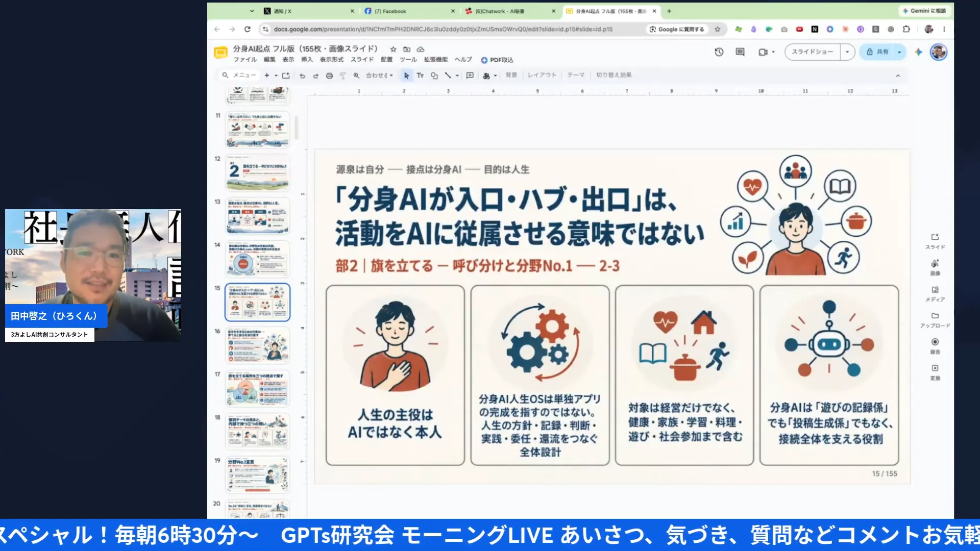
Task: Click the Chrome extensions puzzle icon
Action: (x=906, y=29)
